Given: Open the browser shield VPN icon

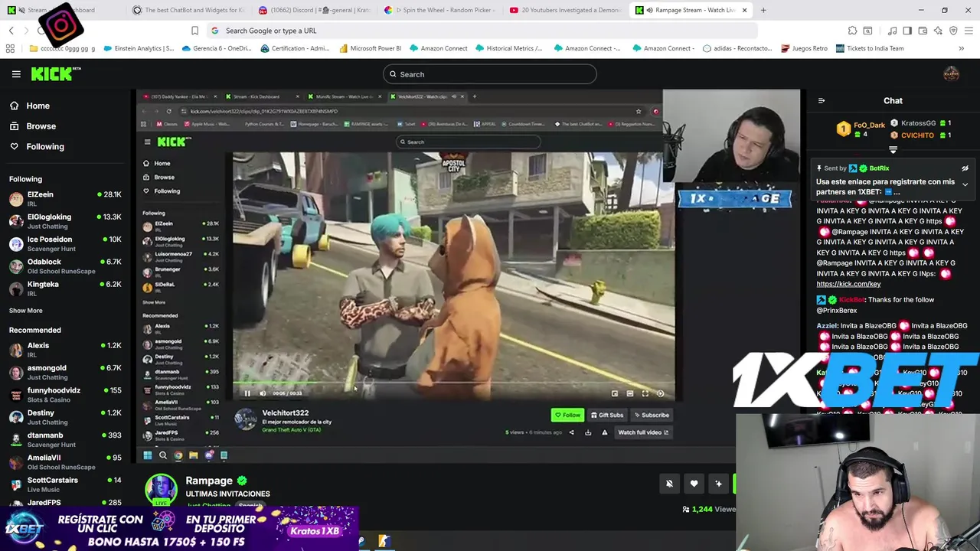Looking at the screenshot, I should [x=953, y=31].
